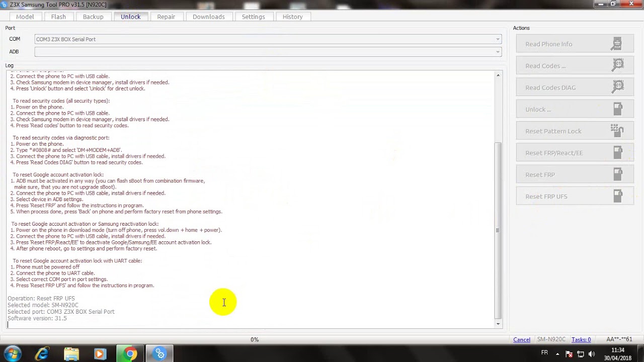Click the Read Phone Info button
This screenshot has height=362, width=644.
point(575,44)
